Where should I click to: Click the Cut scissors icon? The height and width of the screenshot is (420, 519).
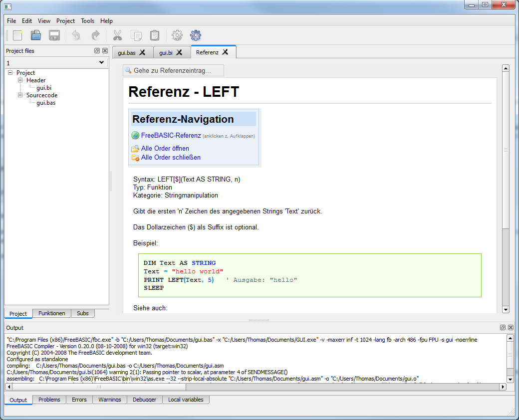pos(117,35)
